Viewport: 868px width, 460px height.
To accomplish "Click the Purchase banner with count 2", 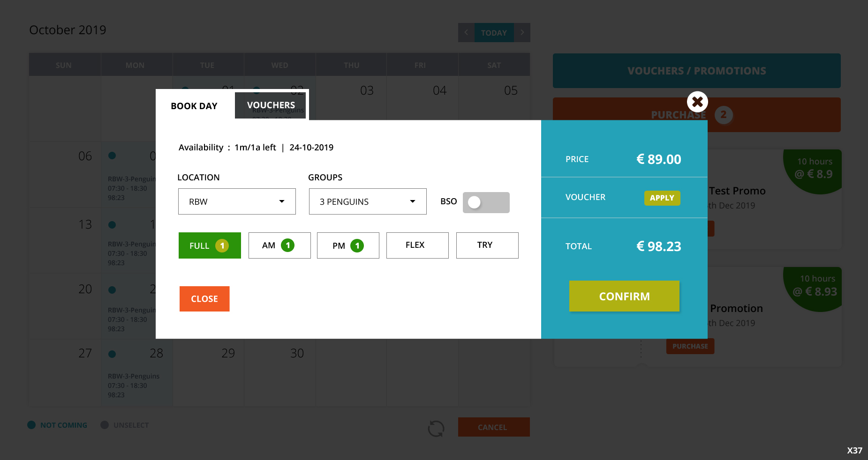I will [697, 115].
